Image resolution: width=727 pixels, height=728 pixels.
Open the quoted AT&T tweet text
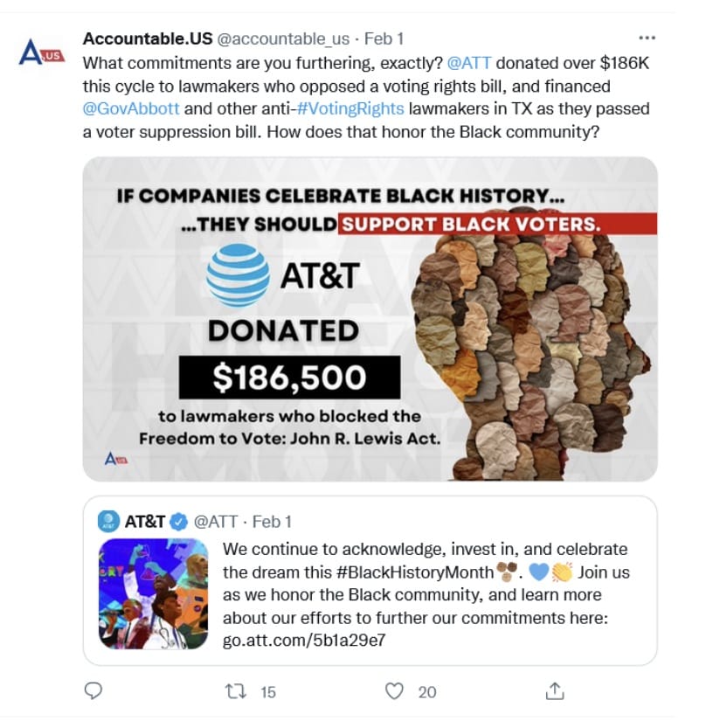(426, 594)
